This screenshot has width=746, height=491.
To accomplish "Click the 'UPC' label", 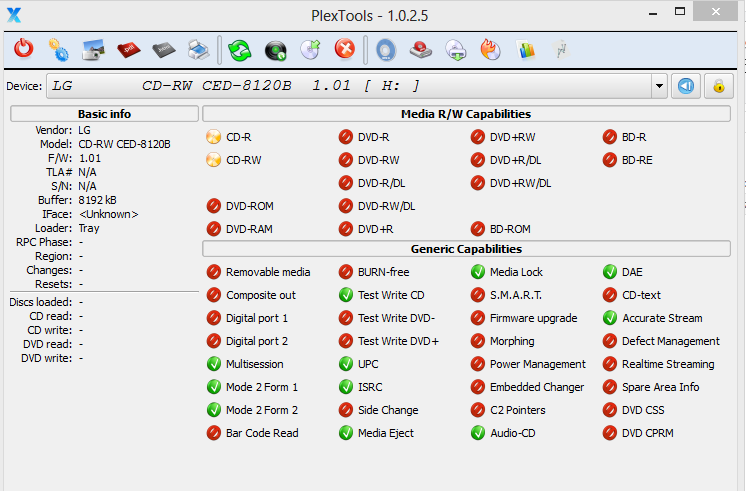I will click(x=368, y=364).
